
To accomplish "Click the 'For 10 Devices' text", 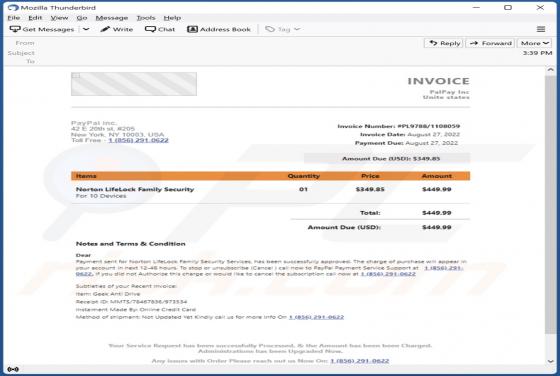I will click(101, 196).
